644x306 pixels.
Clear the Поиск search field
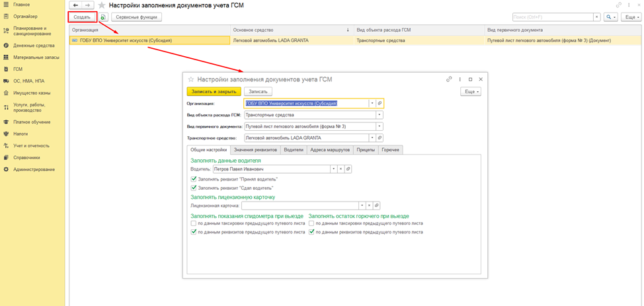(597, 17)
